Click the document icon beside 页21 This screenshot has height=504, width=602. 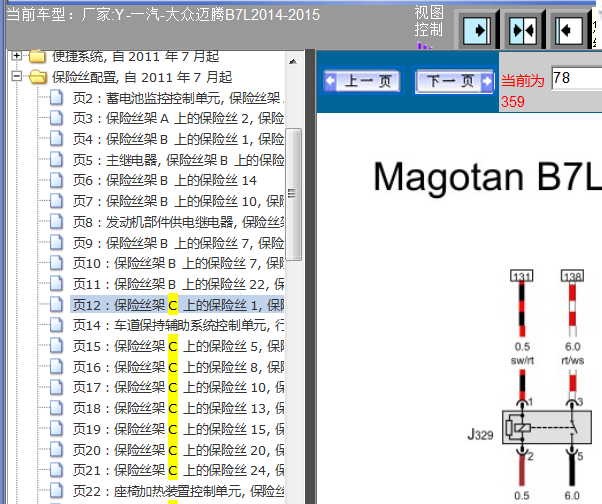click(x=56, y=470)
